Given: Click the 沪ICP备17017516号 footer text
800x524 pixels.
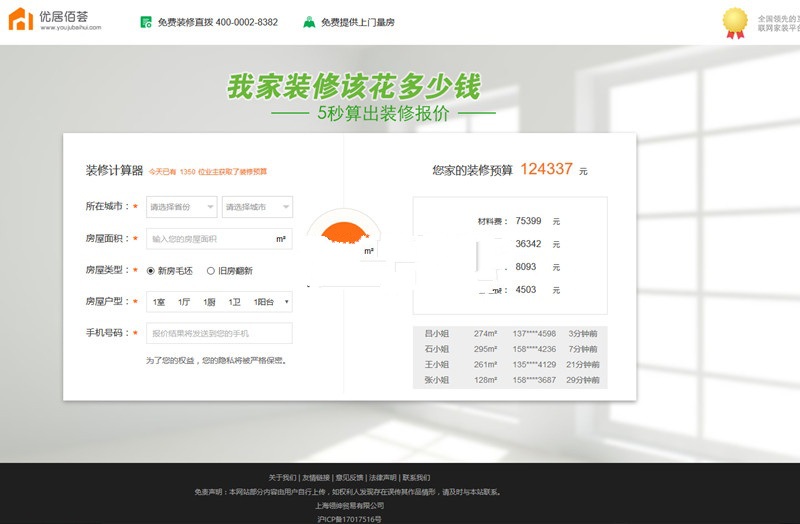Looking at the screenshot, I should pyautogui.click(x=349, y=519).
